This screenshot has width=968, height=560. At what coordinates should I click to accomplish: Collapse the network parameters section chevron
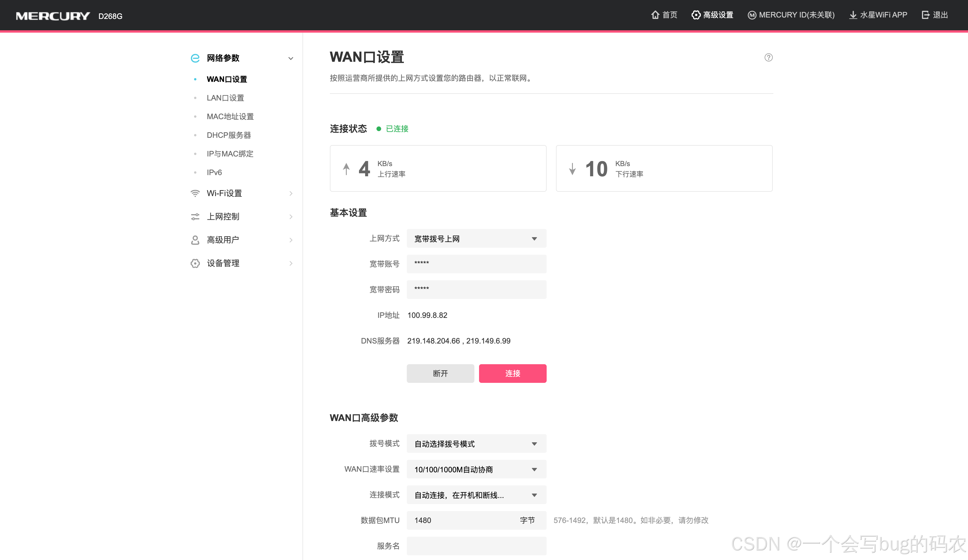pyautogui.click(x=291, y=58)
